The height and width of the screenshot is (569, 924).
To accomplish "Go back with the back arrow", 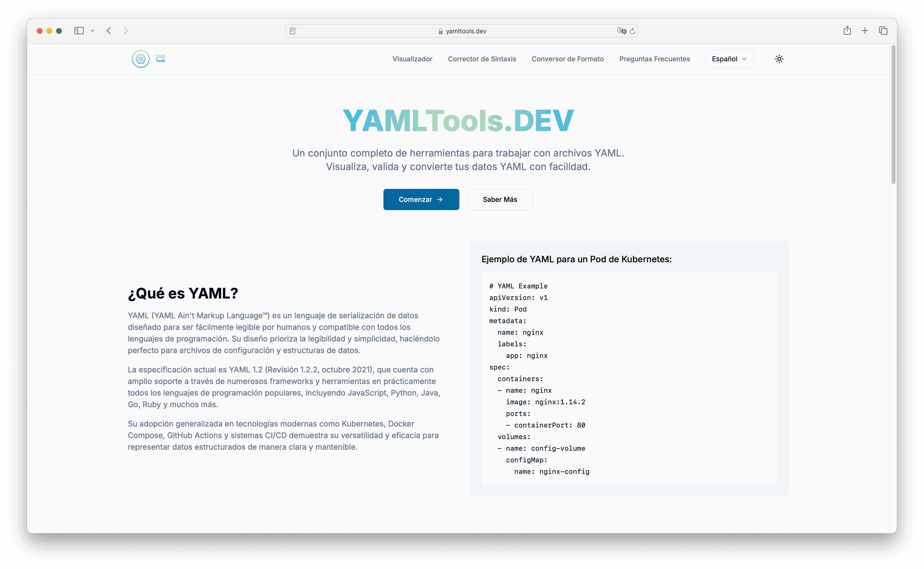I will (x=109, y=31).
